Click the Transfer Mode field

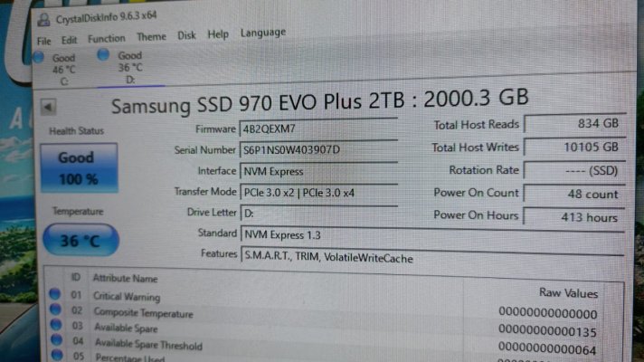point(318,192)
